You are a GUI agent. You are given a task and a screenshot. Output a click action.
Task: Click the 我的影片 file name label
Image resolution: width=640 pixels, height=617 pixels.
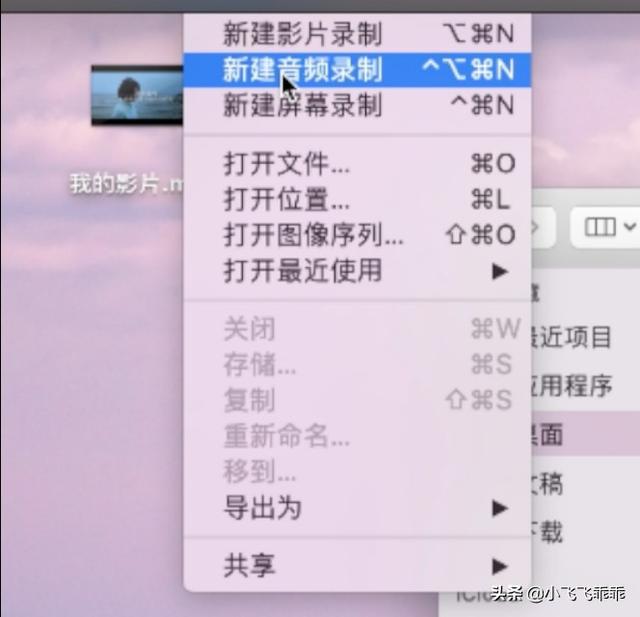point(127,184)
